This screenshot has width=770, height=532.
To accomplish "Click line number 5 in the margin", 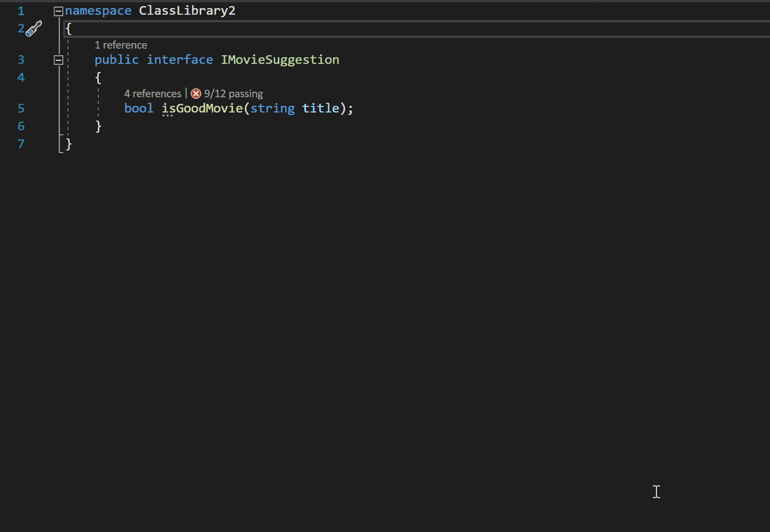I will (x=21, y=108).
